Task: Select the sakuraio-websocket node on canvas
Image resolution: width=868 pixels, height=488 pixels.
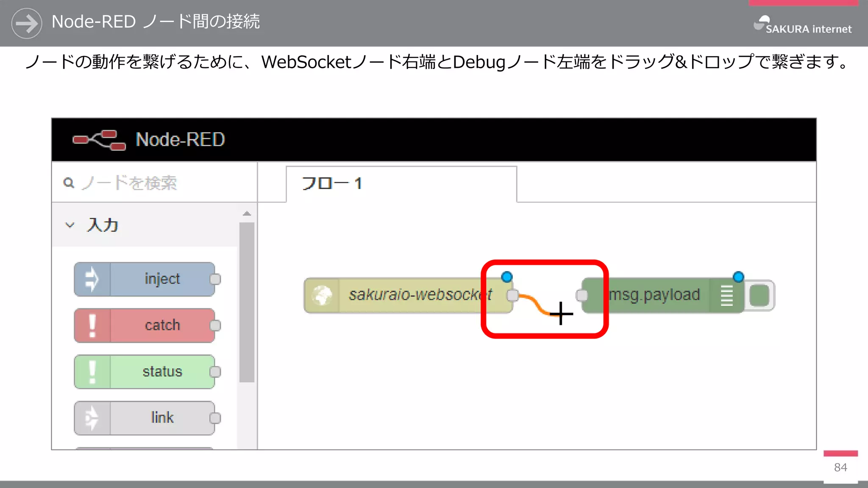Action: [409, 295]
